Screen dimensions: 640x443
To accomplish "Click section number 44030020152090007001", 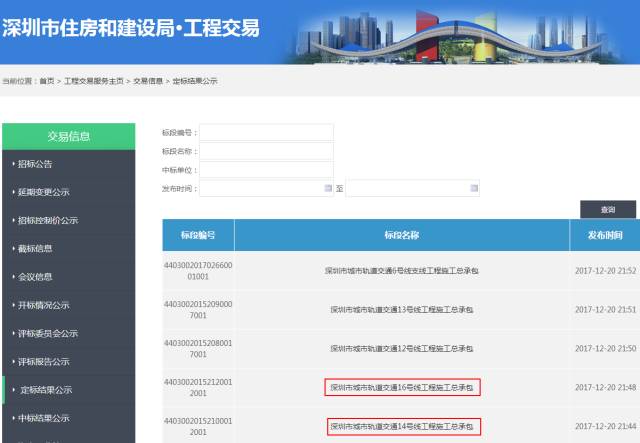I will point(198,309).
